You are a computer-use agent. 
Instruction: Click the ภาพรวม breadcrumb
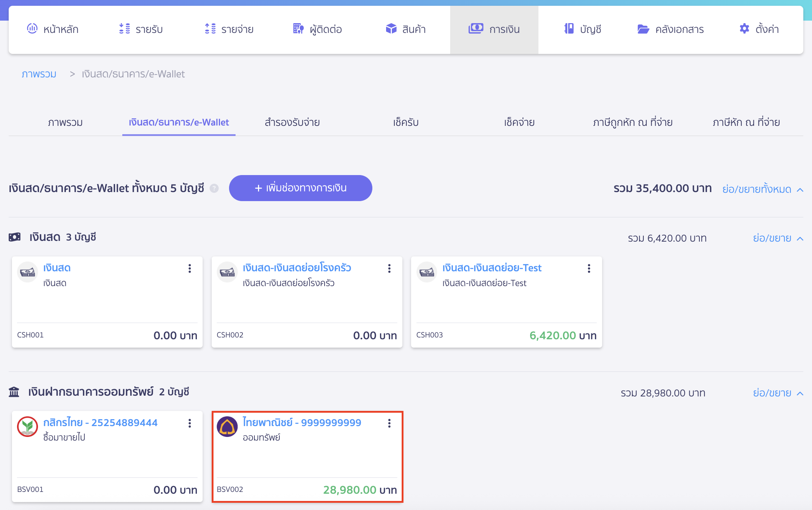coord(39,74)
